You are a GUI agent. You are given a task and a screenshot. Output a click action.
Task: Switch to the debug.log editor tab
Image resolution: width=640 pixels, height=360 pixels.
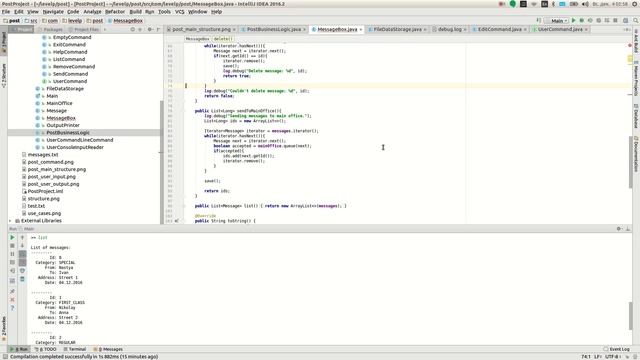(449, 29)
